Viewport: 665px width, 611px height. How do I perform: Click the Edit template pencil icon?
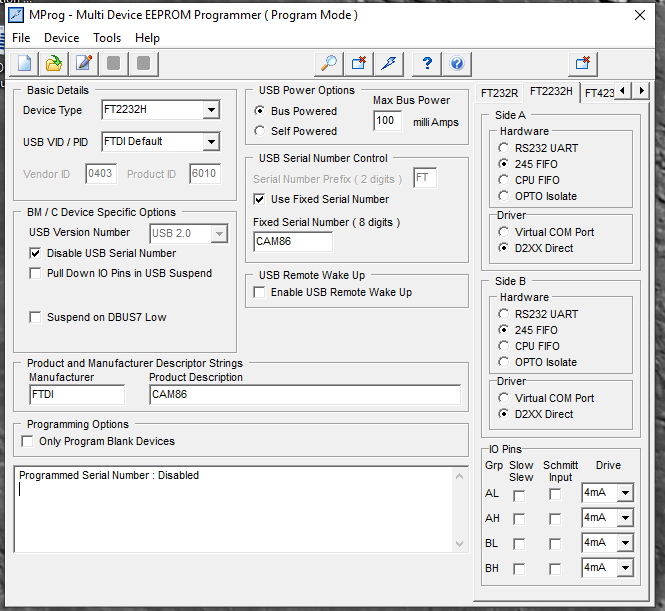84,64
